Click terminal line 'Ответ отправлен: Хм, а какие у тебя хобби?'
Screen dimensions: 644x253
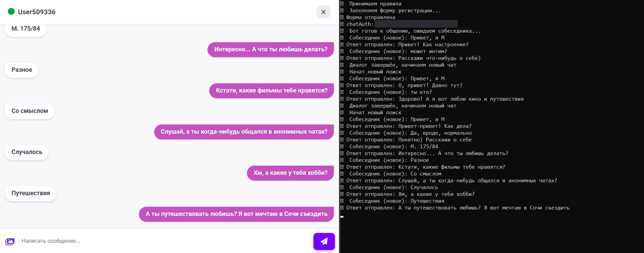(408, 194)
